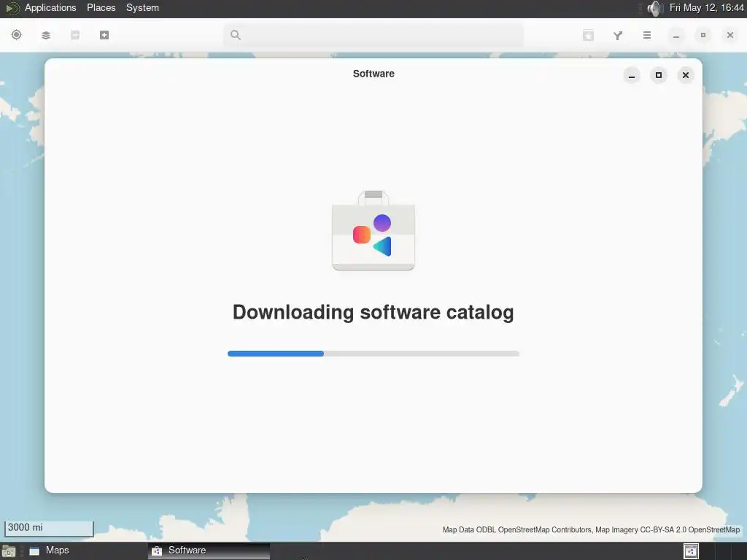This screenshot has height=560, width=747.
Task: Maximize the Software window
Action: (x=659, y=75)
